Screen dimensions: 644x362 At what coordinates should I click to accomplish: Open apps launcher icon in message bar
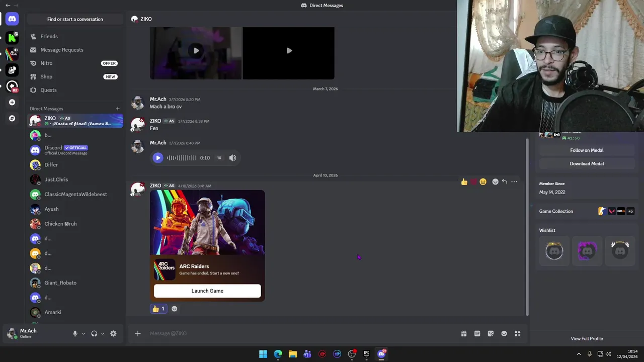pyautogui.click(x=517, y=333)
